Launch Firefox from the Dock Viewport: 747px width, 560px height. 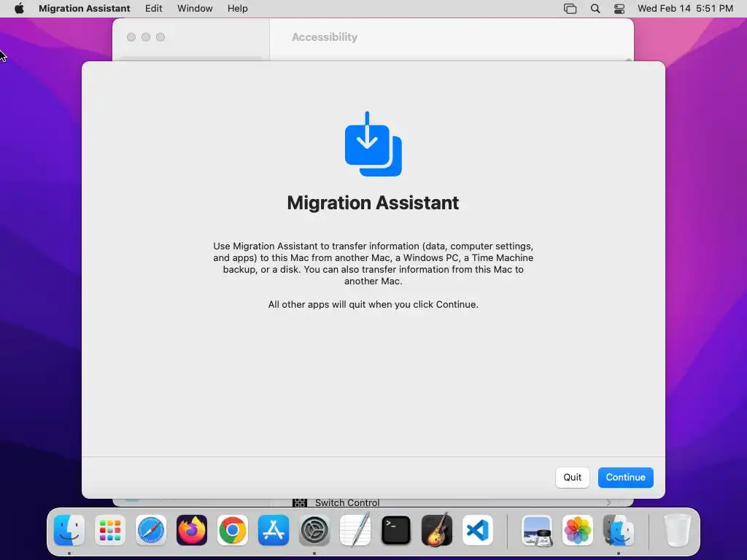tap(192, 530)
